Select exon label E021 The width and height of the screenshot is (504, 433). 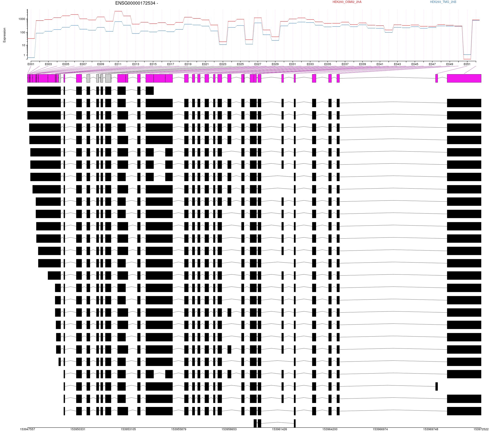click(205, 64)
